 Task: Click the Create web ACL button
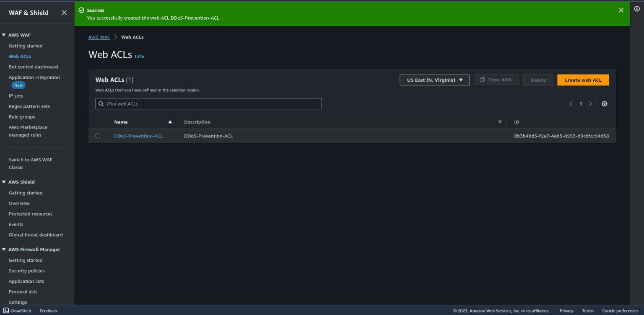583,80
